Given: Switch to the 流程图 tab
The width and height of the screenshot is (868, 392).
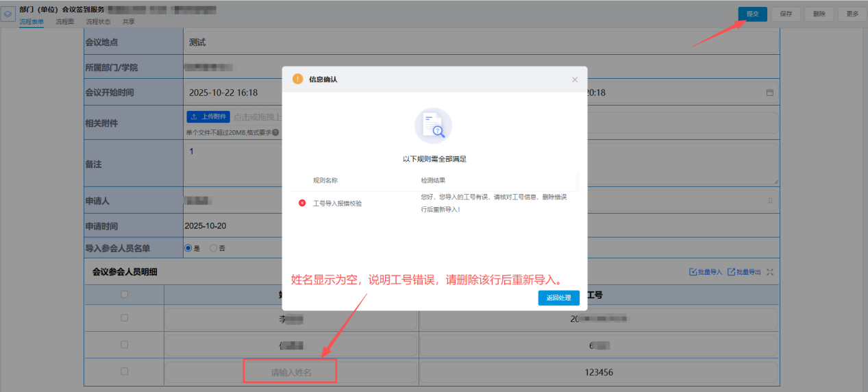Looking at the screenshot, I should coord(64,22).
